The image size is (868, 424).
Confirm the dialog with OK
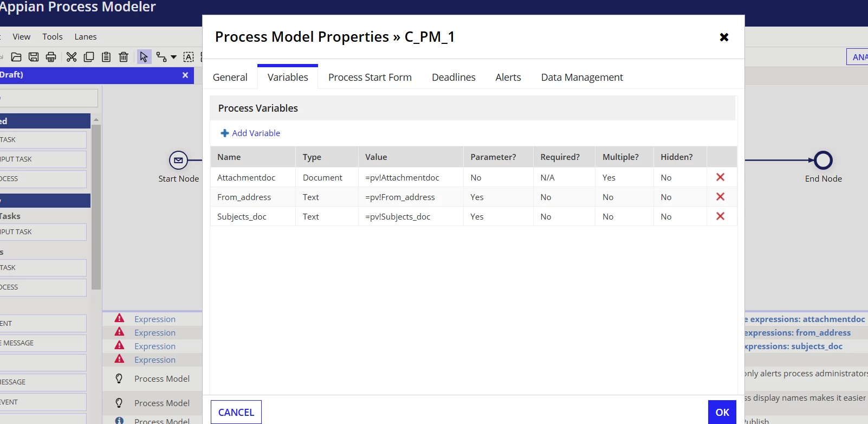(x=722, y=412)
